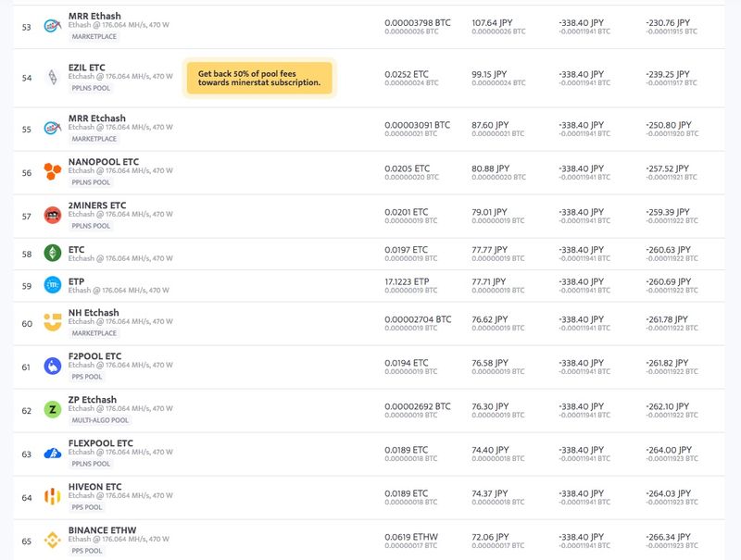
Task: Click the ZP Etchash green icon
Action: [52, 410]
